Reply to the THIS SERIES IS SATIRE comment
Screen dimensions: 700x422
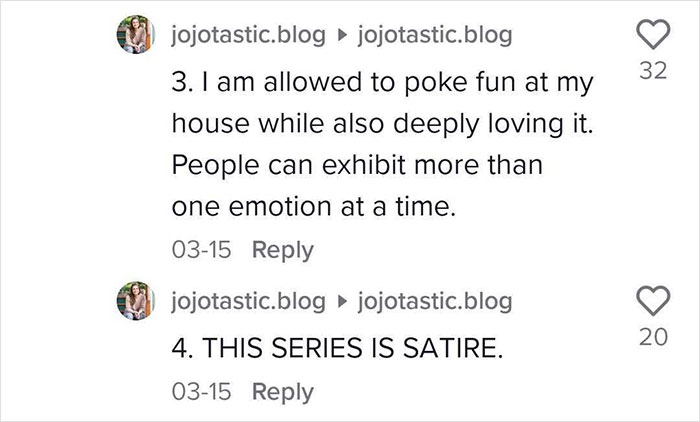[x=281, y=392]
